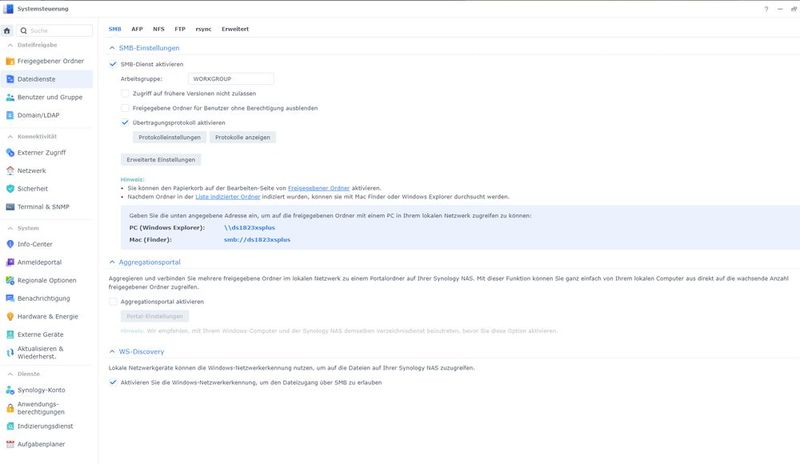Open Externe Geräte icon
This screenshot has height=464, width=800.
point(10,335)
